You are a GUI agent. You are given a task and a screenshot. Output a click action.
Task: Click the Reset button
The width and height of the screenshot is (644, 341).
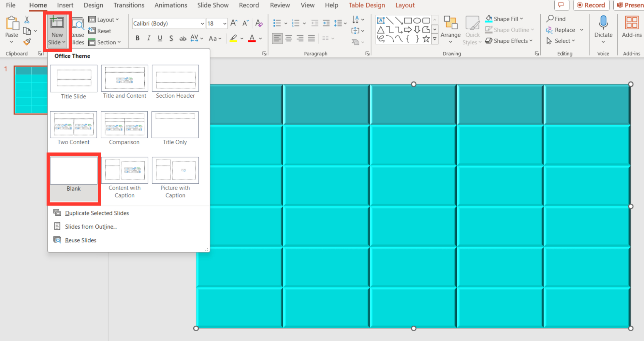point(100,31)
